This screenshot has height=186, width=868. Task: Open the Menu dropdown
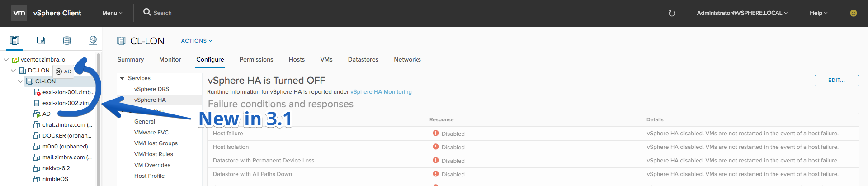point(112,13)
